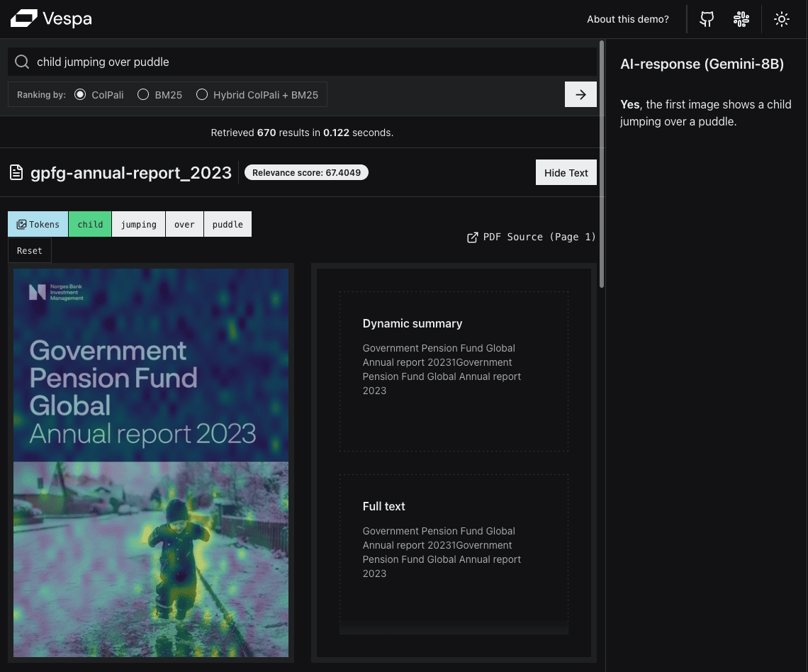This screenshot has width=808, height=672.
Task: Select the Tokens button
Action: 38,224
